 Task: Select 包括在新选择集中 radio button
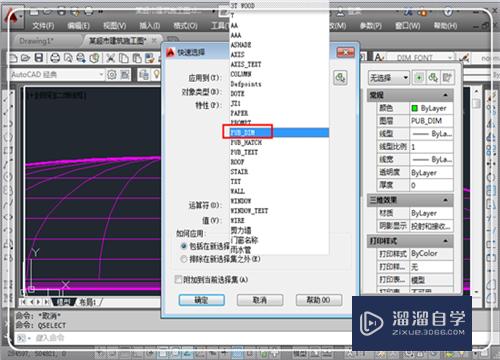coord(183,246)
